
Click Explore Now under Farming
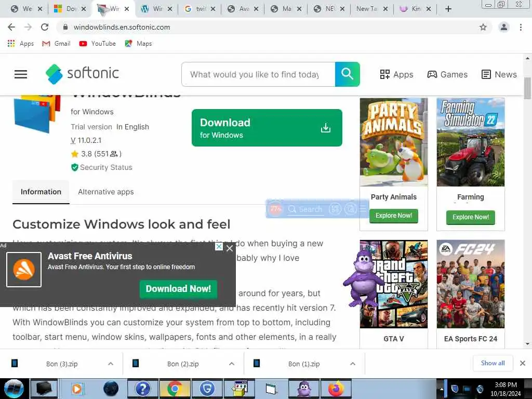click(x=471, y=217)
